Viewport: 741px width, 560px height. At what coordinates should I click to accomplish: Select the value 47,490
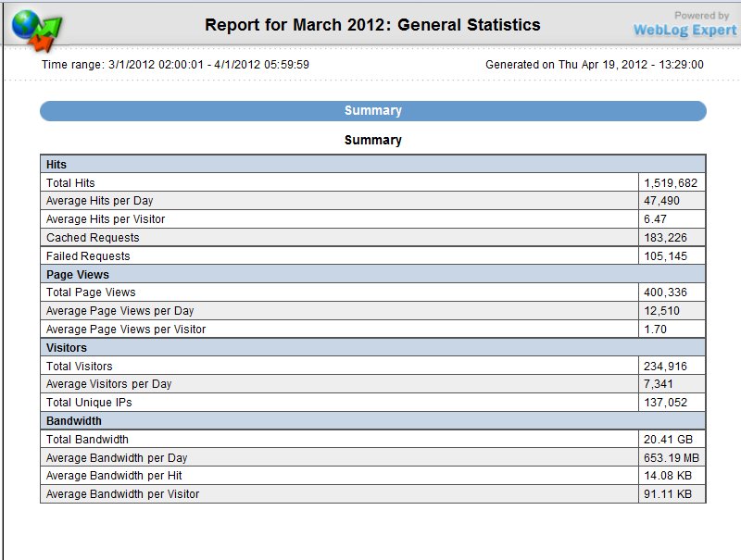(661, 201)
